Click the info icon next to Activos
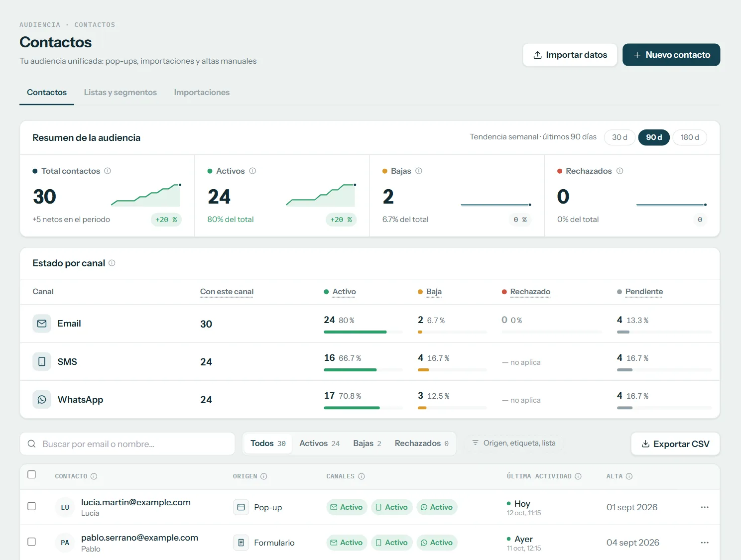 (252, 171)
